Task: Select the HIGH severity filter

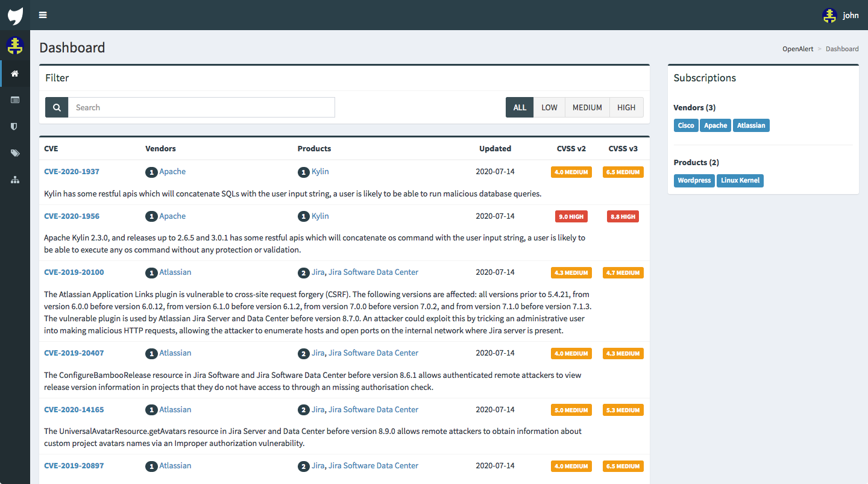Action: pos(626,107)
